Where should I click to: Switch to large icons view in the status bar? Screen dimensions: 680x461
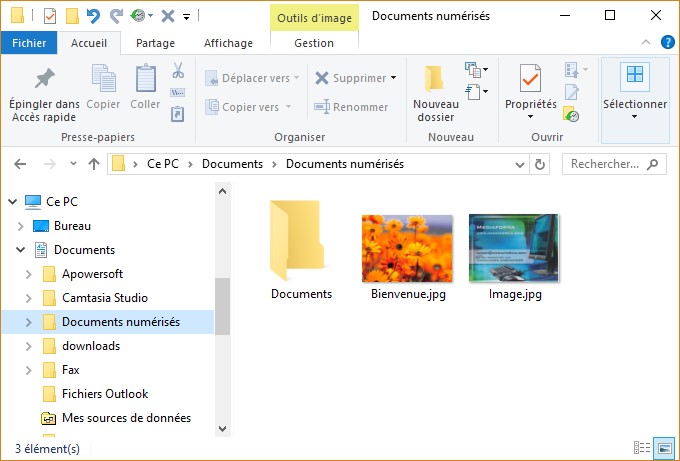point(663,449)
